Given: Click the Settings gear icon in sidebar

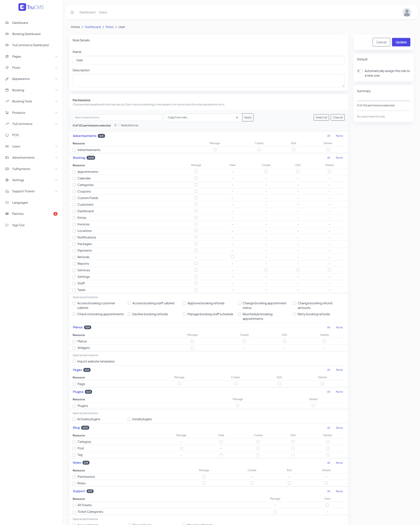Looking at the screenshot, I should click(x=7, y=180).
